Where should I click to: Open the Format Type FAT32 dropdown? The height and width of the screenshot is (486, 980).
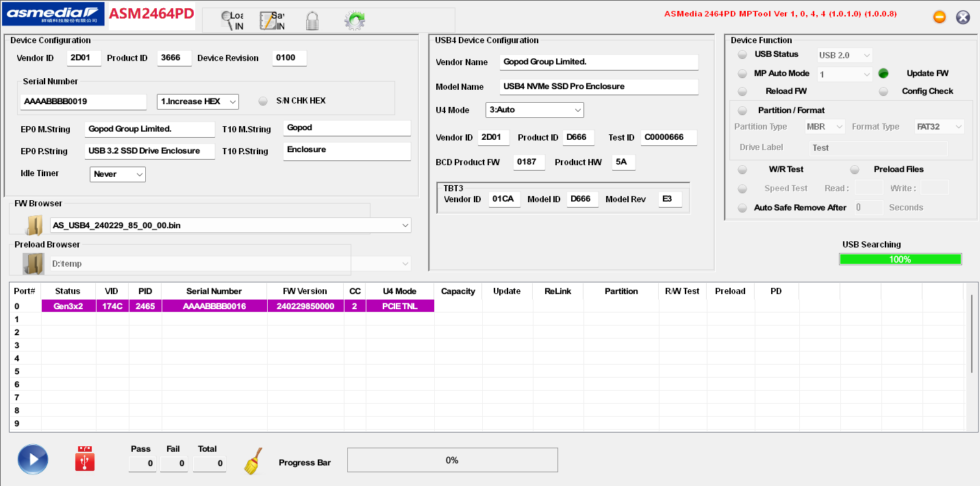[x=940, y=127]
